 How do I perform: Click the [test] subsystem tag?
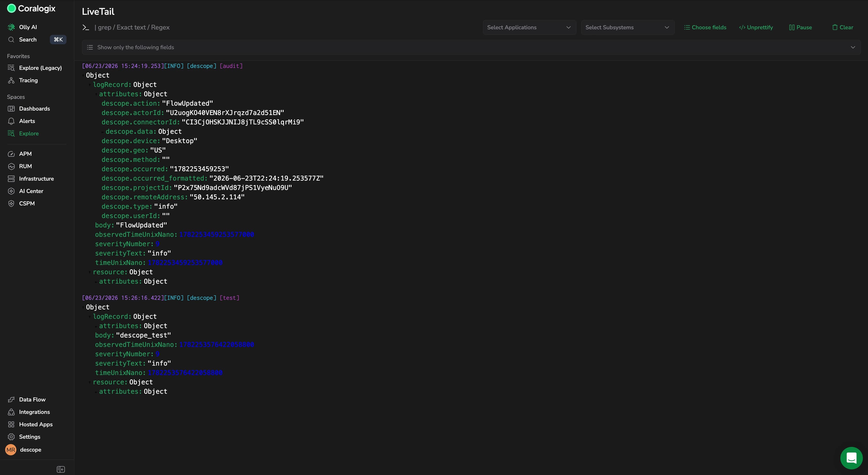point(229,298)
